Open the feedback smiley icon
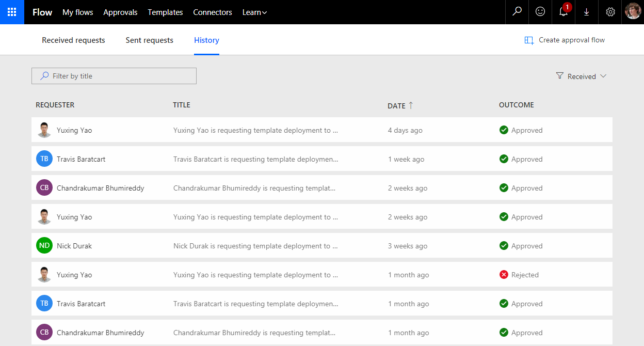Viewport: 644px width, 346px height. pos(540,12)
